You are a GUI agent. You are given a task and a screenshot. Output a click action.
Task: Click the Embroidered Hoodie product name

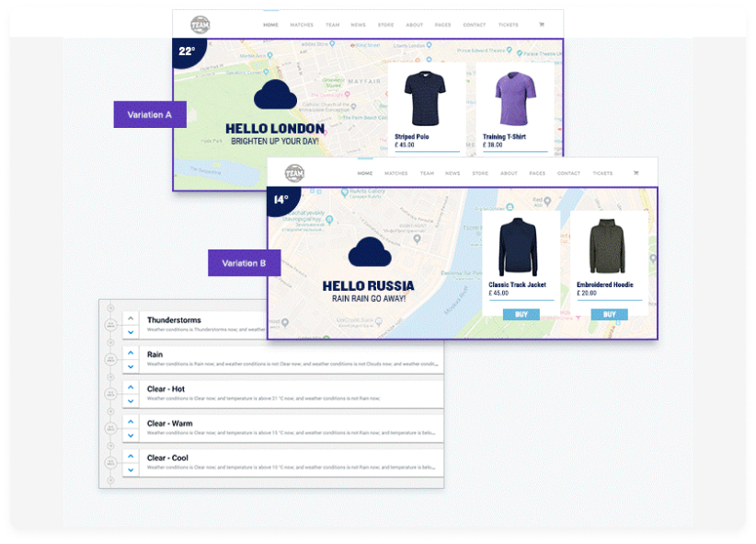pyautogui.click(x=605, y=284)
